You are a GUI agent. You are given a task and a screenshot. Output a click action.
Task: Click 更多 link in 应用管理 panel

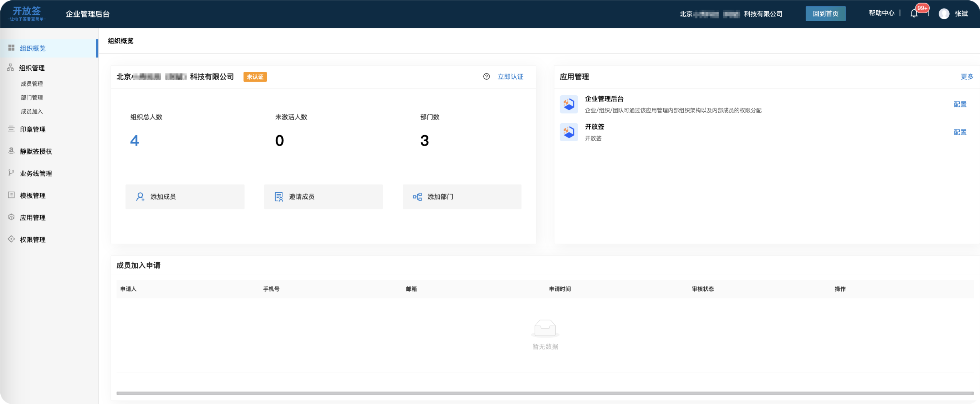pyautogui.click(x=966, y=76)
